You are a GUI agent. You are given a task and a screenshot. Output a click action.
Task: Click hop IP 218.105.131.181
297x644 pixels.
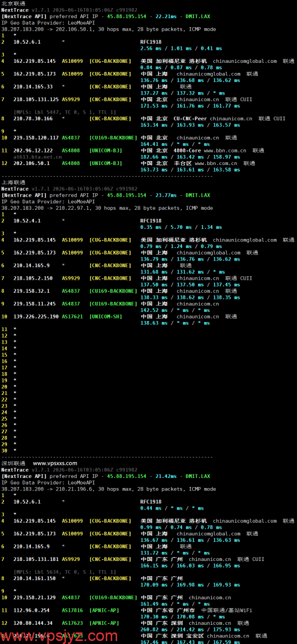(x=36, y=559)
